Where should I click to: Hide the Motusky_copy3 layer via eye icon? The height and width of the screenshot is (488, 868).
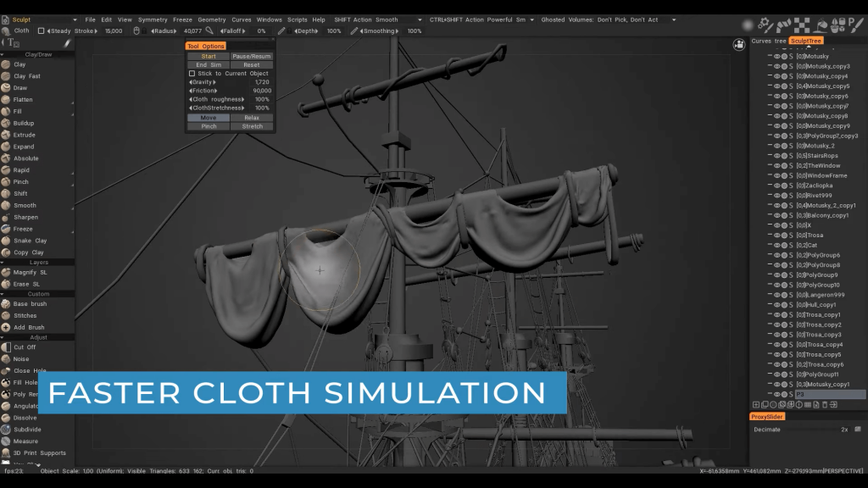click(776, 66)
